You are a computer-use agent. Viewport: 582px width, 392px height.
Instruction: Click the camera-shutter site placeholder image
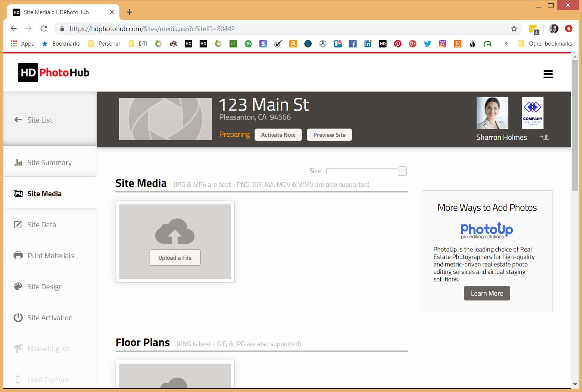click(166, 119)
